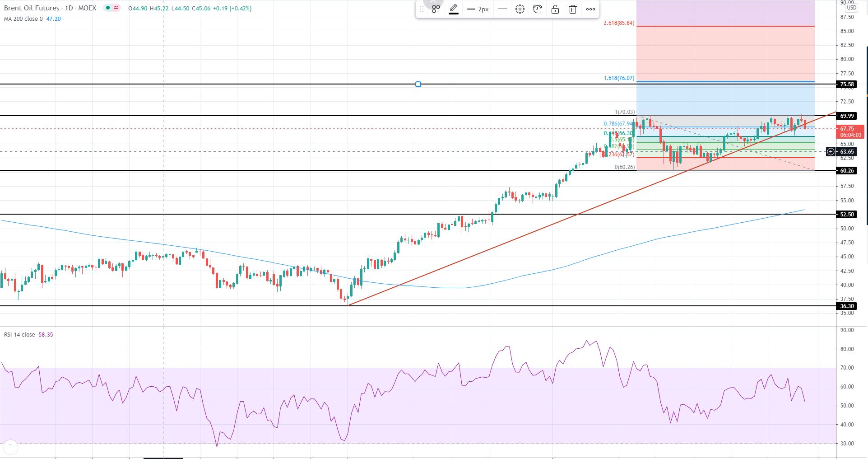Select the RSI 14 close indicator legend
Viewport: 868px width, 459px height.
19,335
